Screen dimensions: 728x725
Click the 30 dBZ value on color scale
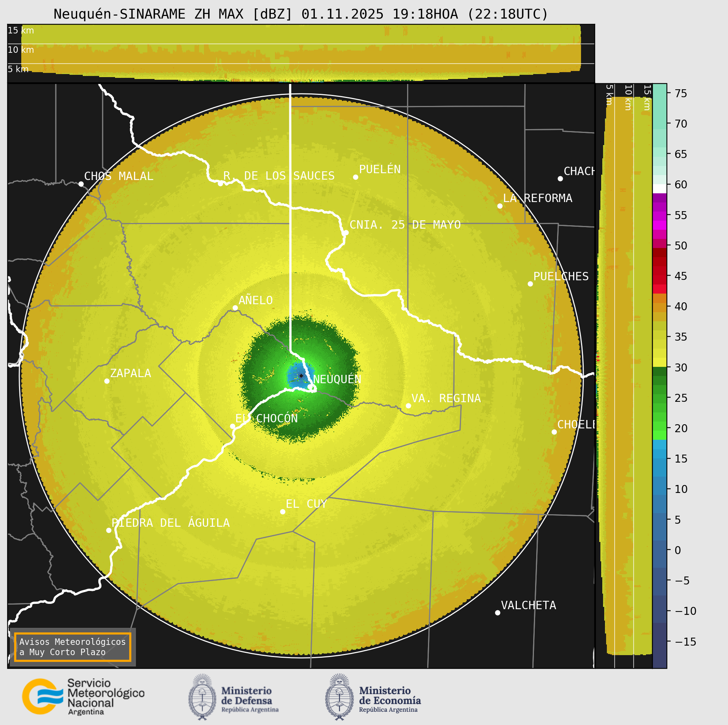pos(681,368)
